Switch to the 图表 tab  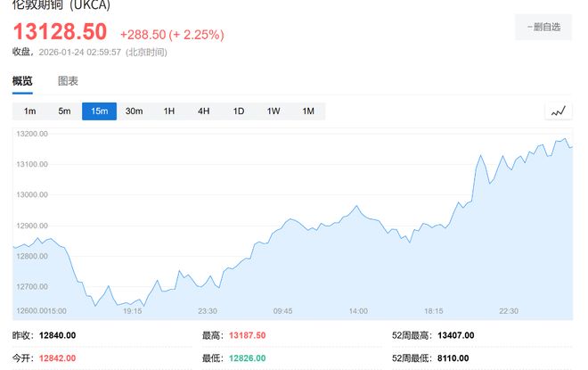coord(68,81)
